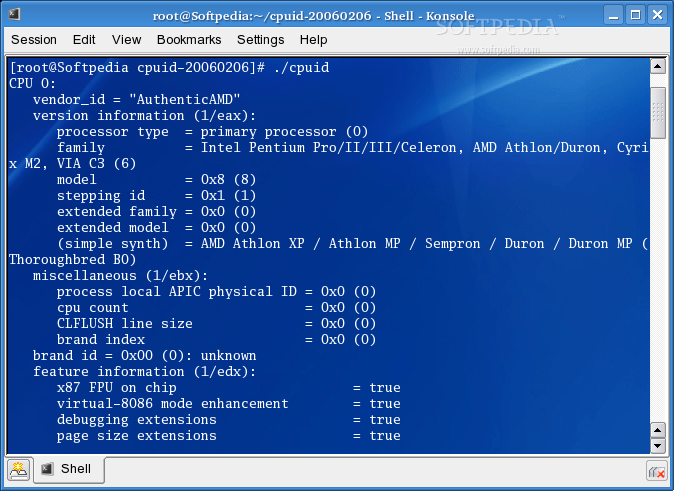Screen dimensions: 674x491
Task: Click the scrollbar up arrow near the bottom
Action: (x=658, y=430)
